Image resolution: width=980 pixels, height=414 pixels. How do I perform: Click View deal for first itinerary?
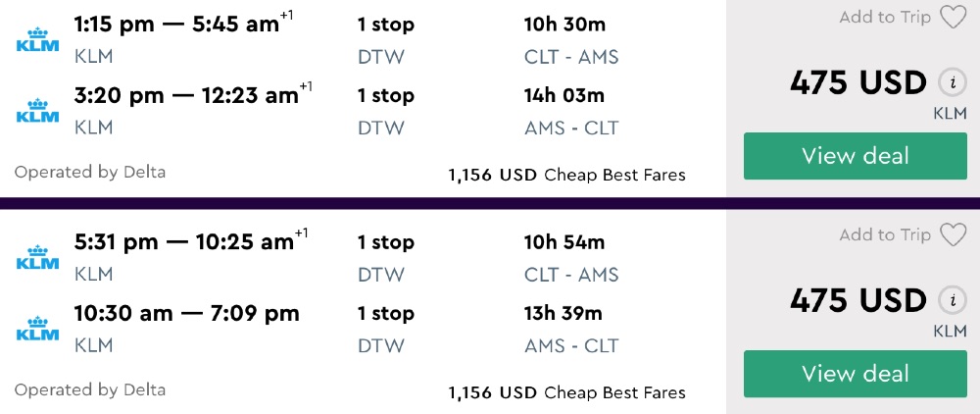click(x=856, y=156)
